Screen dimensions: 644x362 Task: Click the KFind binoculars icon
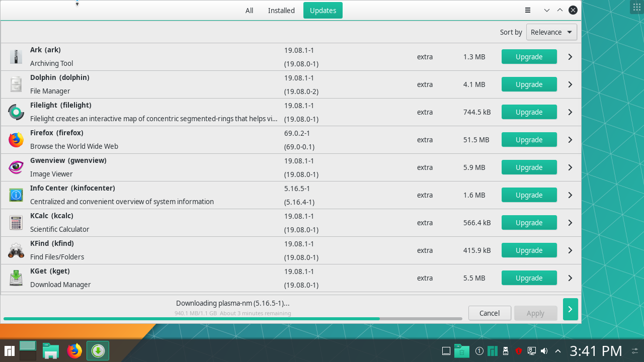[16, 250]
